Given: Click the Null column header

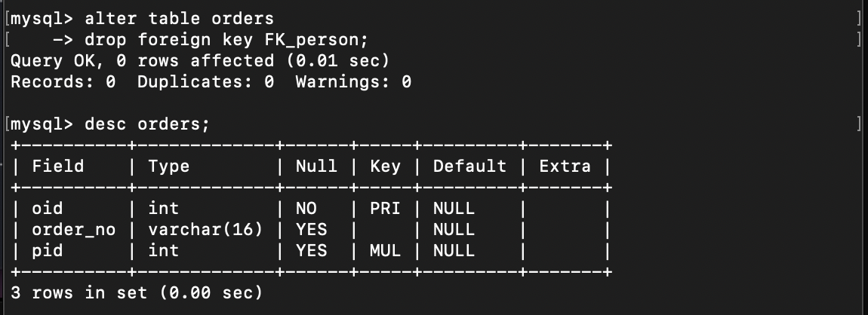Looking at the screenshot, I should click(316, 166).
